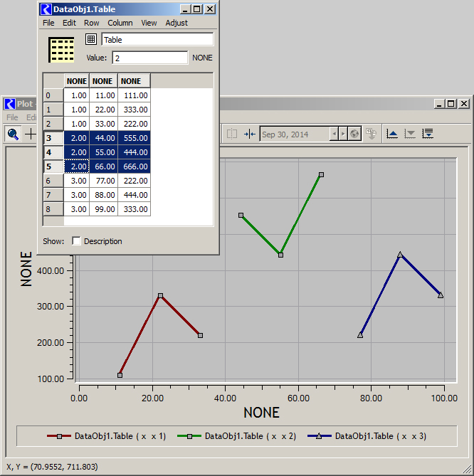The width and height of the screenshot is (474, 476).
Task: Click the green curve's highest square marker
Action: [321, 174]
